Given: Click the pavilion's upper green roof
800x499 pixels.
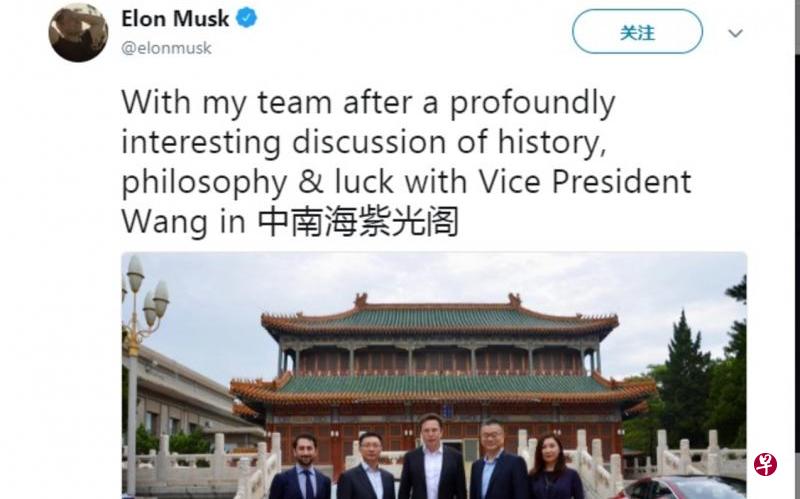Looking at the screenshot, I should click(x=440, y=320).
